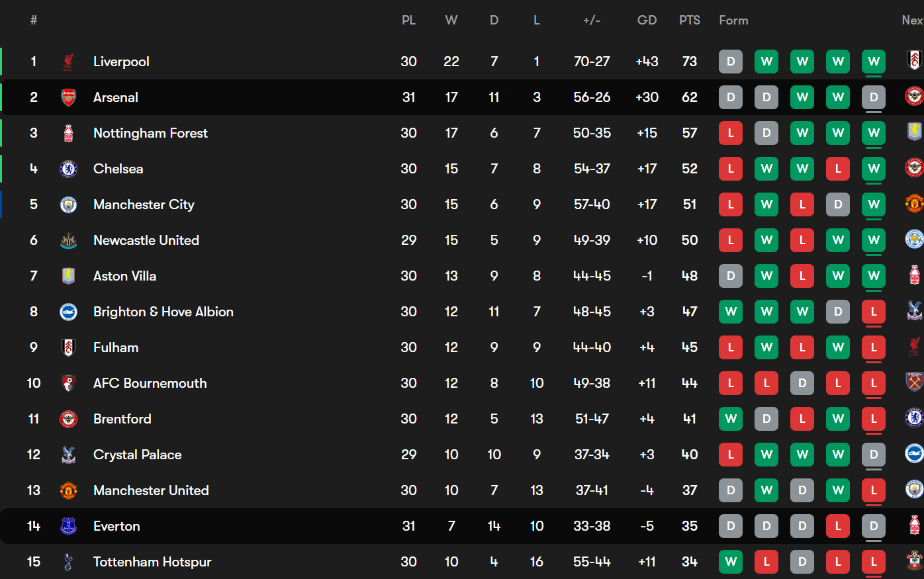Click Arsenal's latest draw form badge
The image size is (924, 579).
point(874,97)
